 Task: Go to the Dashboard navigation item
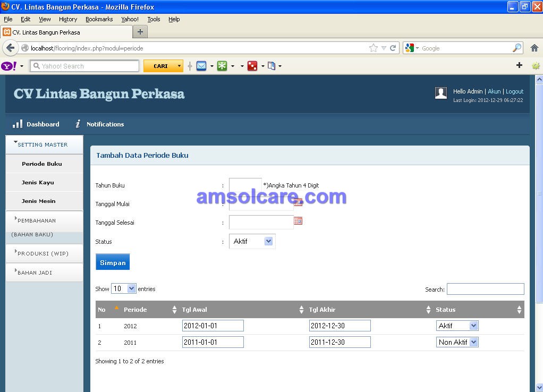coord(36,124)
